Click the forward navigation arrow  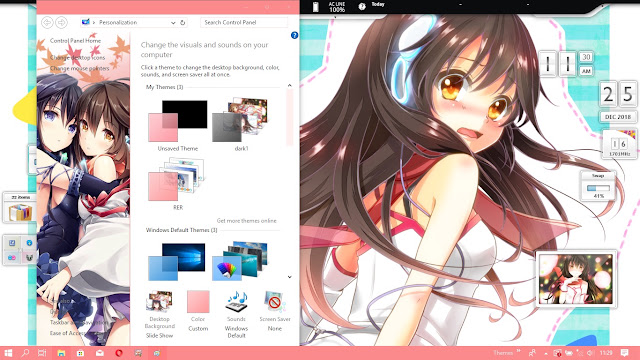(61, 22)
